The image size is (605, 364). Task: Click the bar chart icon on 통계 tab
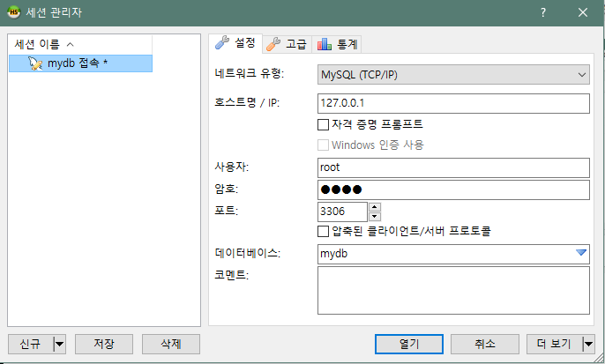[325, 44]
